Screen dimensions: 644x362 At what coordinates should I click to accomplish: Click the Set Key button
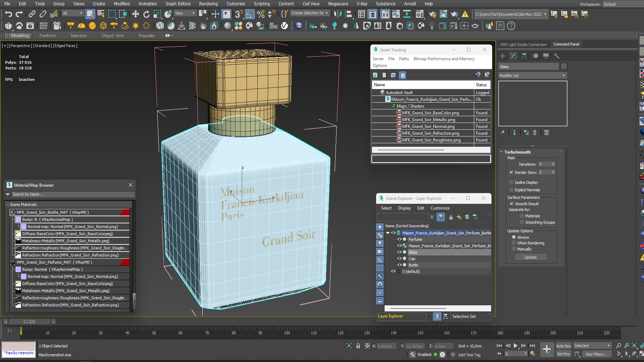(563, 354)
